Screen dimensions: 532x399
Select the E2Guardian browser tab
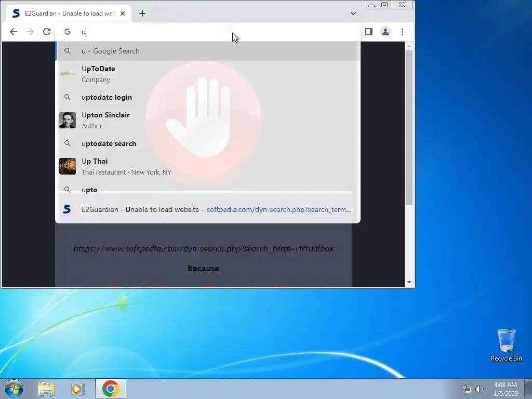tap(69, 14)
